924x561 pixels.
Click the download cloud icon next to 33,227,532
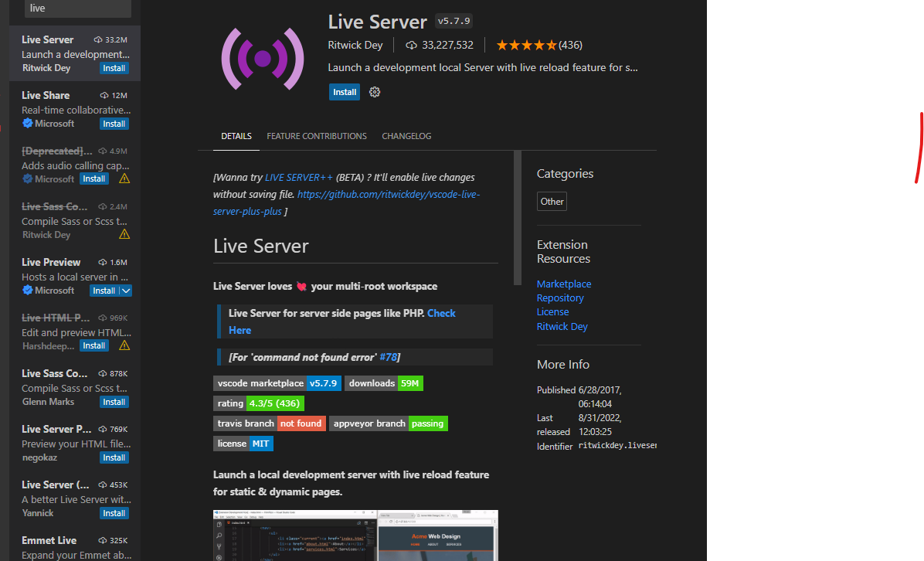click(x=411, y=45)
